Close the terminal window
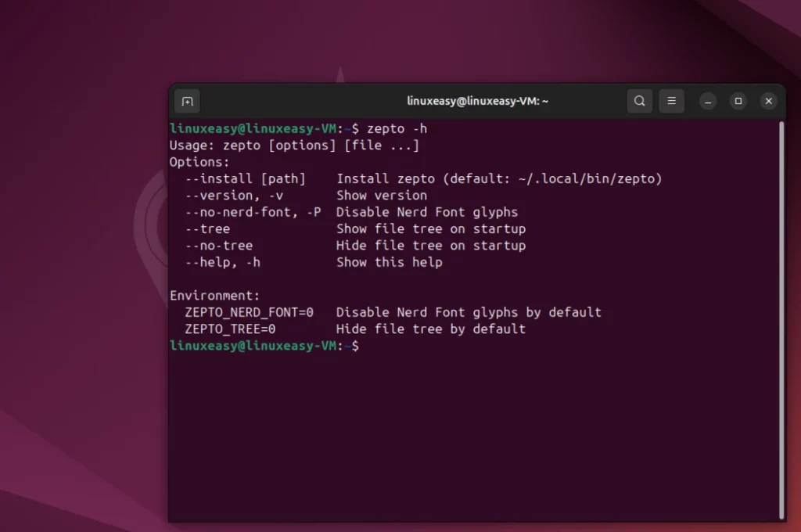Image resolution: width=801 pixels, height=532 pixels. coord(768,101)
